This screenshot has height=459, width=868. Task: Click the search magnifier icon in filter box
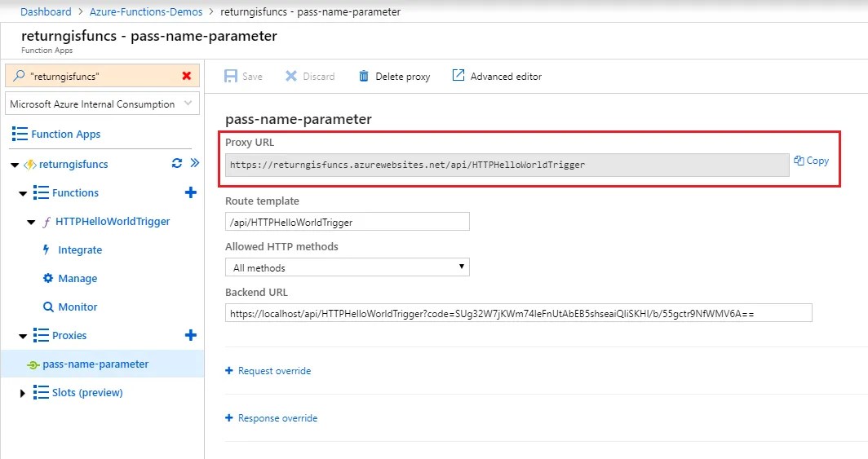19,76
